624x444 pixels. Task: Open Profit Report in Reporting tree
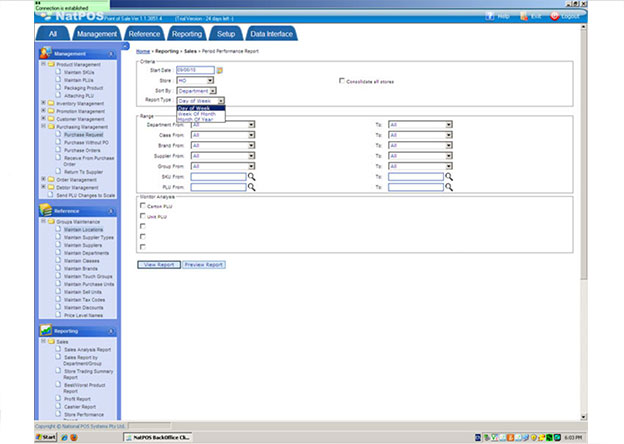[77, 399]
